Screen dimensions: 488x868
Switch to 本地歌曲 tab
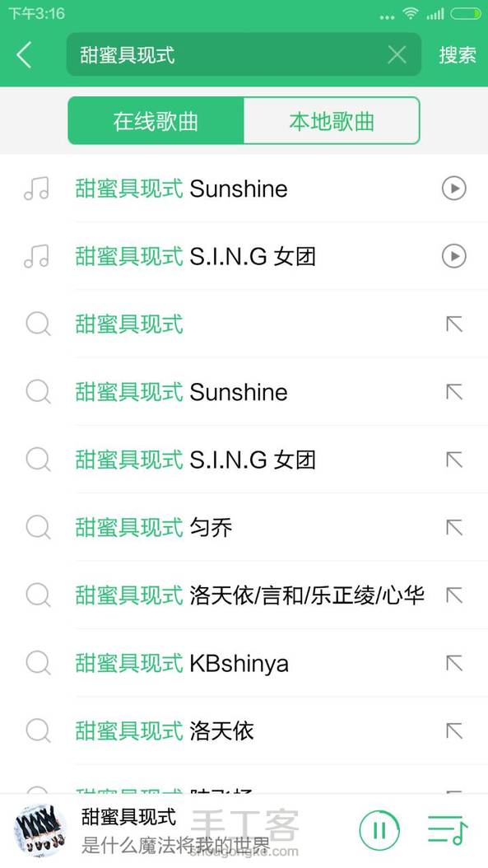pyautogui.click(x=332, y=121)
